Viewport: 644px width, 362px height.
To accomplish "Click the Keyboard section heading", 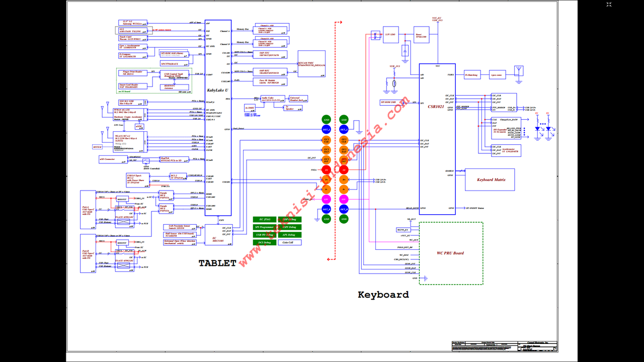I will (x=383, y=295).
